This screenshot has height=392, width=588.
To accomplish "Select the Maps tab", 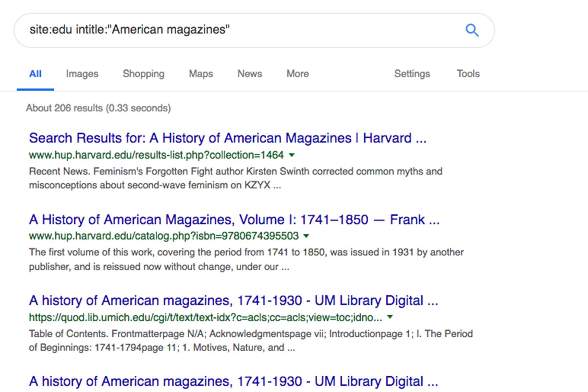I will coord(201,74).
